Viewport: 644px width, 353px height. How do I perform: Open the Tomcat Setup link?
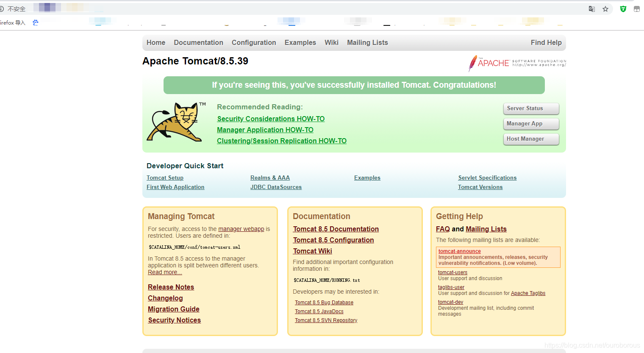tap(165, 178)
